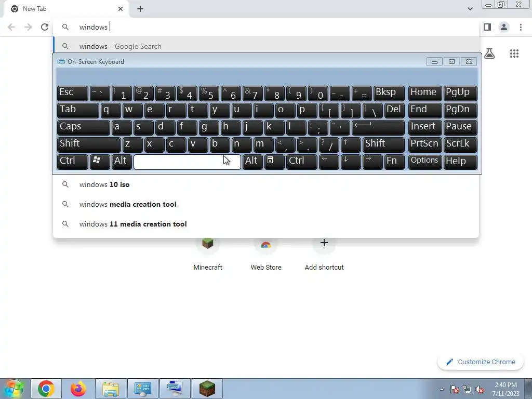Click the Chrome back arrow
532x399 pixels.
11,27
